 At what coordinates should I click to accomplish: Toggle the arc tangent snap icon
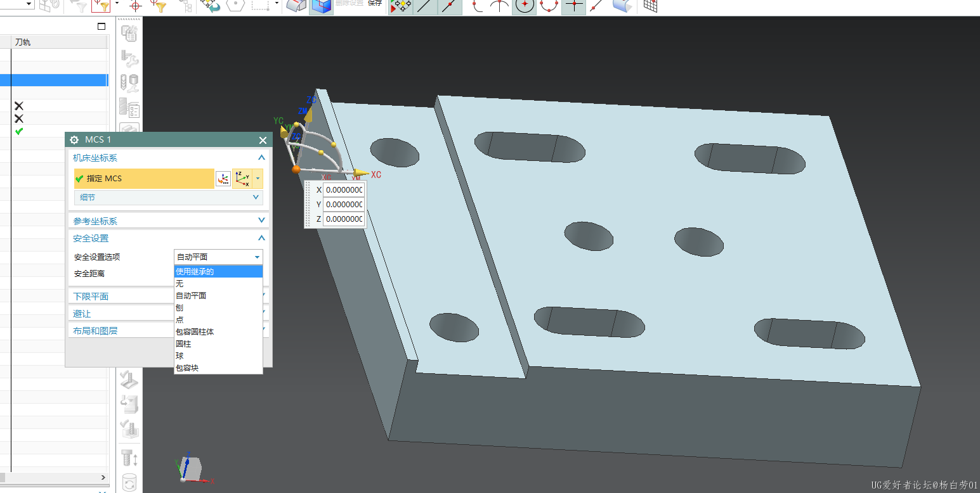478,6
